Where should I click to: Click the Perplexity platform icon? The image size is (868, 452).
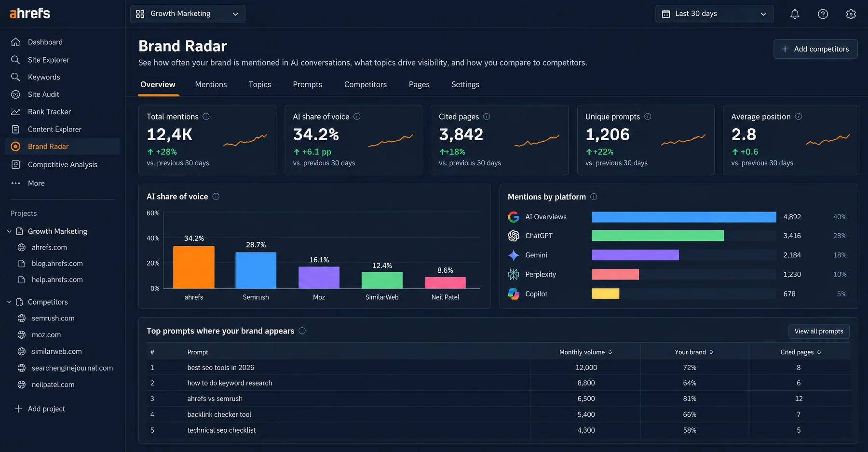tap(514, 274)
